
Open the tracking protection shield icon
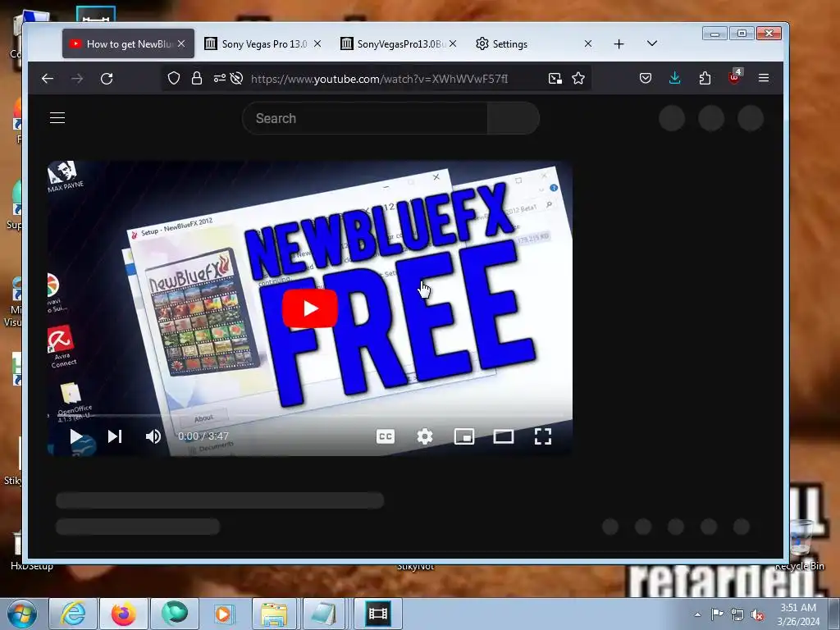(x=174, y=78)
